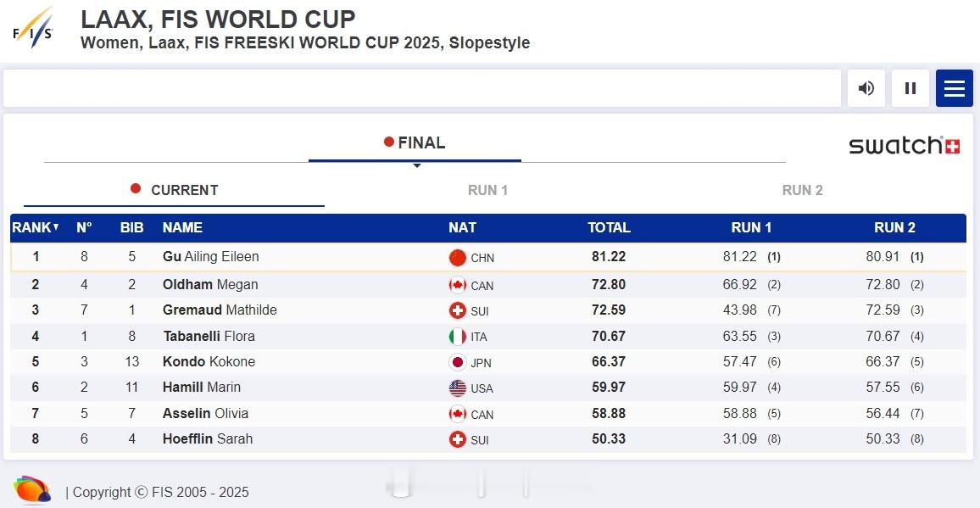980x508 pixels.
Task: Click the empty banner field at the top
Action: 422,88
